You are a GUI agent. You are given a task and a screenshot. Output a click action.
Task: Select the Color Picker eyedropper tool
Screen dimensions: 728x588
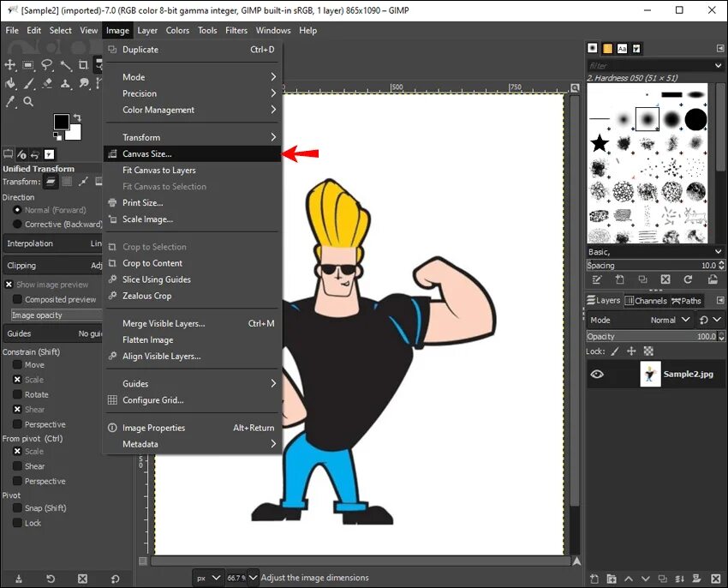[x=10, y=101]
